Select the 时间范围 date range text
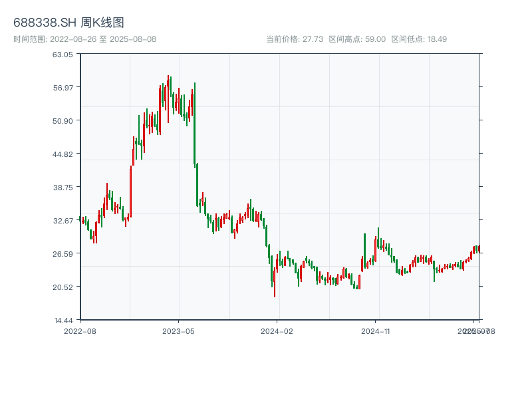Image resolution: width=532 pixels, height=399 pixels. click(x=85, y=39)
